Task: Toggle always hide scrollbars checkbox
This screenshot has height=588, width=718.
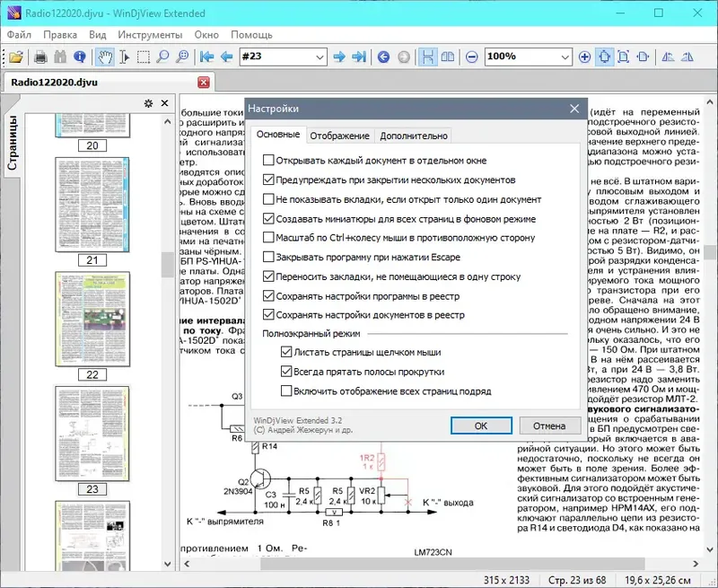Action: click(x=286, y=372)
